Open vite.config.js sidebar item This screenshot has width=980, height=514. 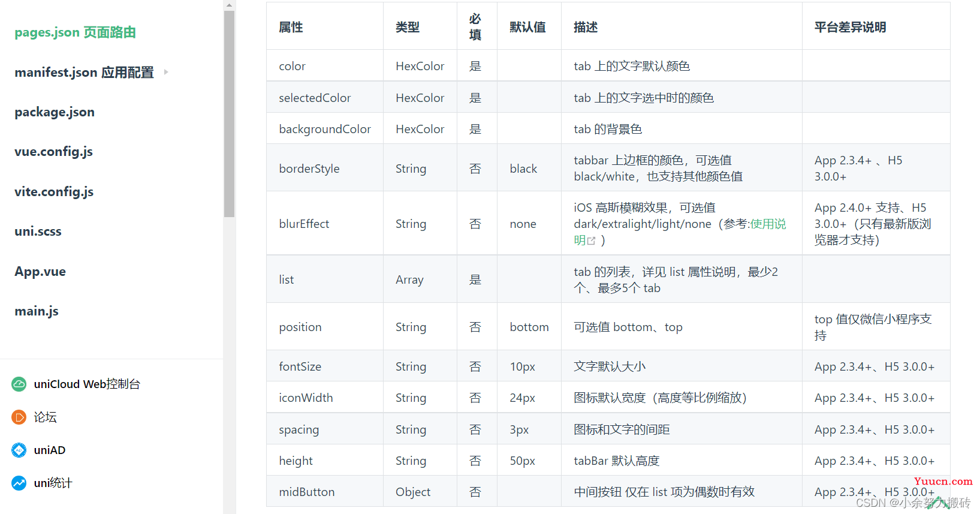click(x=54, y=192)
